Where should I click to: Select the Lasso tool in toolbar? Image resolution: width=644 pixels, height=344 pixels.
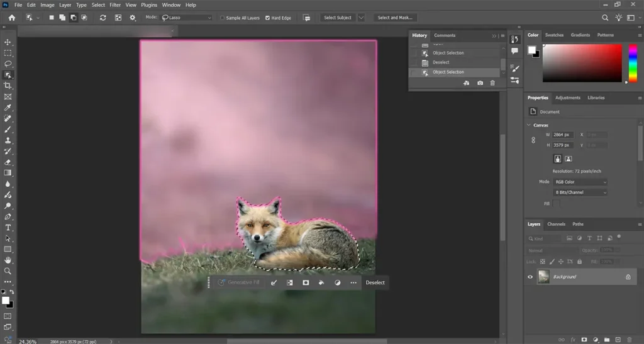(x=8, y=64)
